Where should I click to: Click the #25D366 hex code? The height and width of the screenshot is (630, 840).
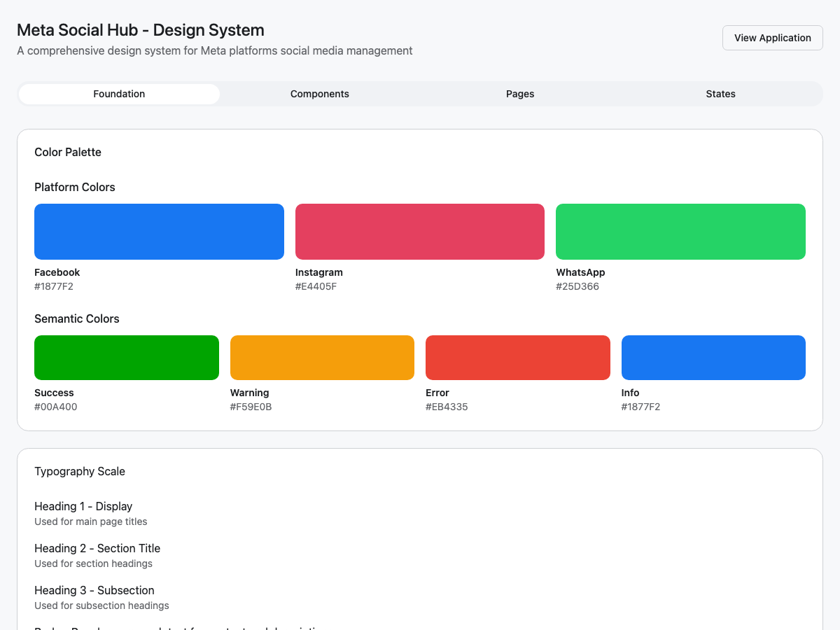[x=577, y=286]
